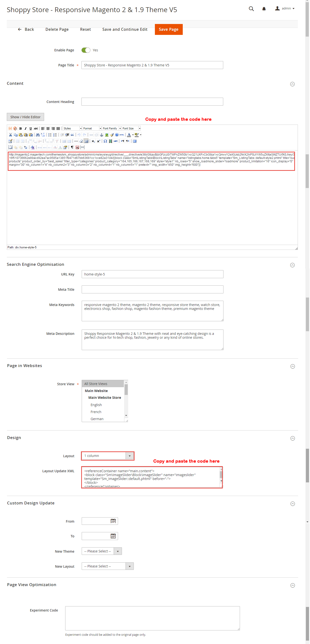
Task: Open Font Family dropdown
Action: pyautogui.click(x=111, y=128)
